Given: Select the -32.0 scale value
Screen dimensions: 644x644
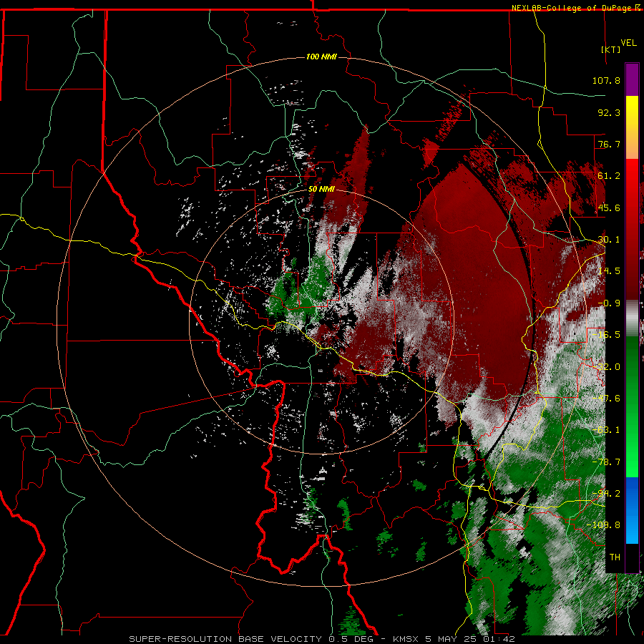Looking at the screenshot, I should pyautogui.click(x=606, y=367).
